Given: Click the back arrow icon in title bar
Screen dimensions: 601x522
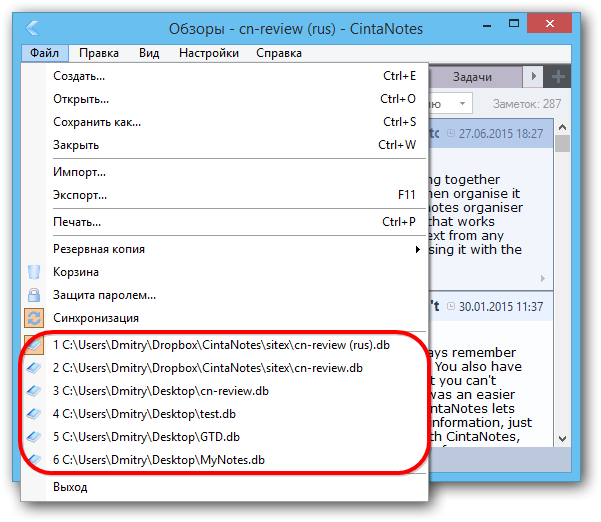Looking at the screenshot, I should click(x=32, y=28).
